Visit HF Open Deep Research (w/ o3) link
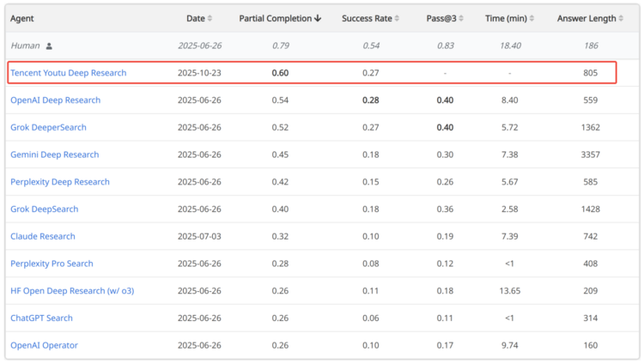The width and height of the screenshot is (644, 364). [72, 291]
